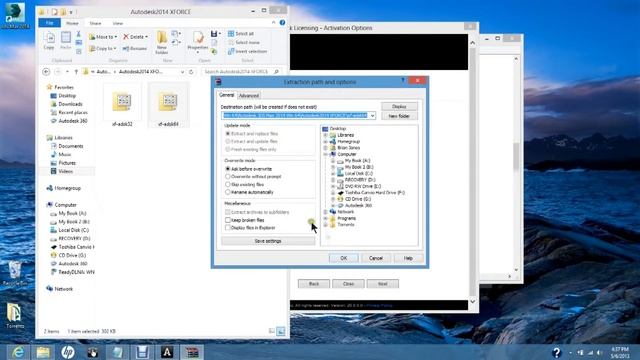Open Internet Explorer from the taskbar
Screen dimensions: 640x360
click(18, 352)
